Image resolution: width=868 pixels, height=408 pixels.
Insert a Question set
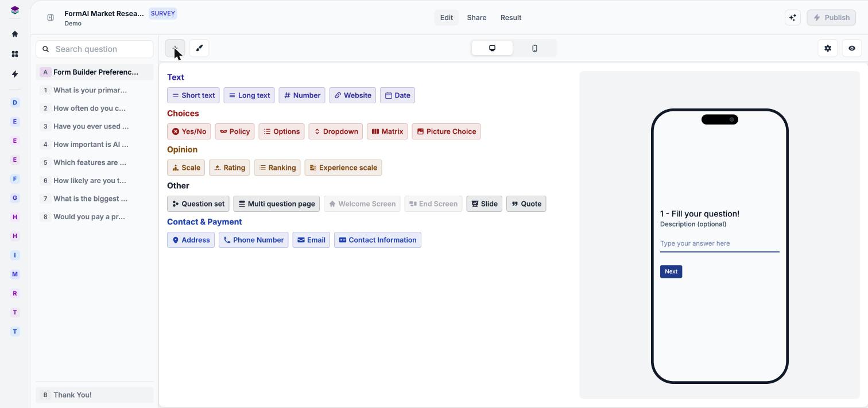pyautogui.click(x=198, y=204)
